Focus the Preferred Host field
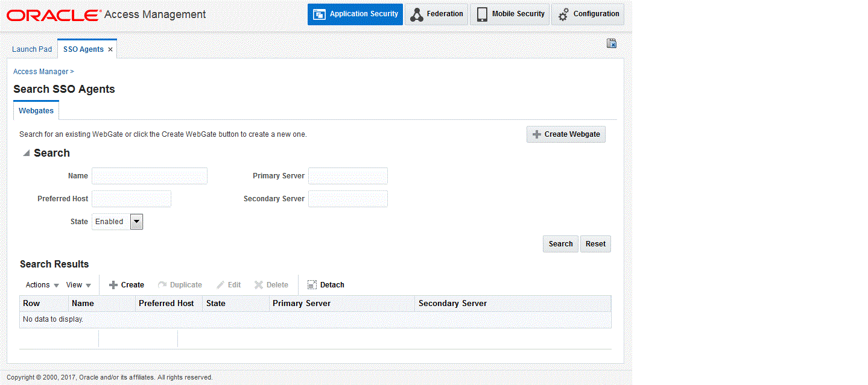Viewport: 868px width, 385px height. [131, 199]
